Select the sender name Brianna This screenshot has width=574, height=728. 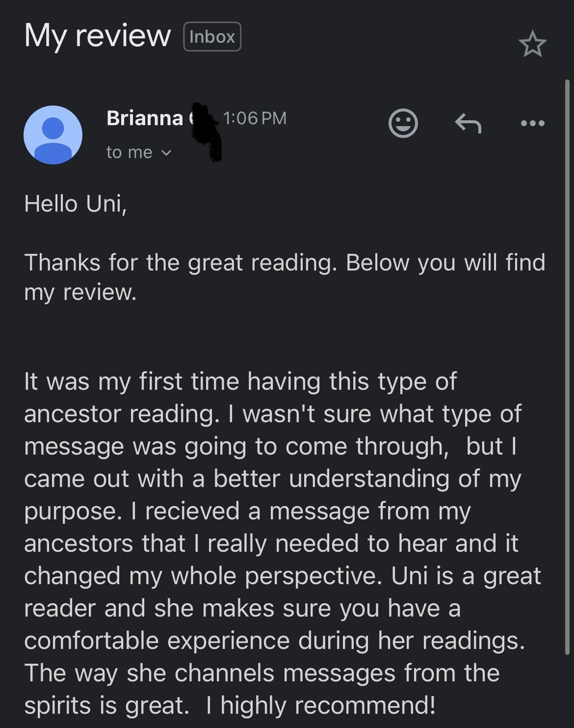(145, 118)
